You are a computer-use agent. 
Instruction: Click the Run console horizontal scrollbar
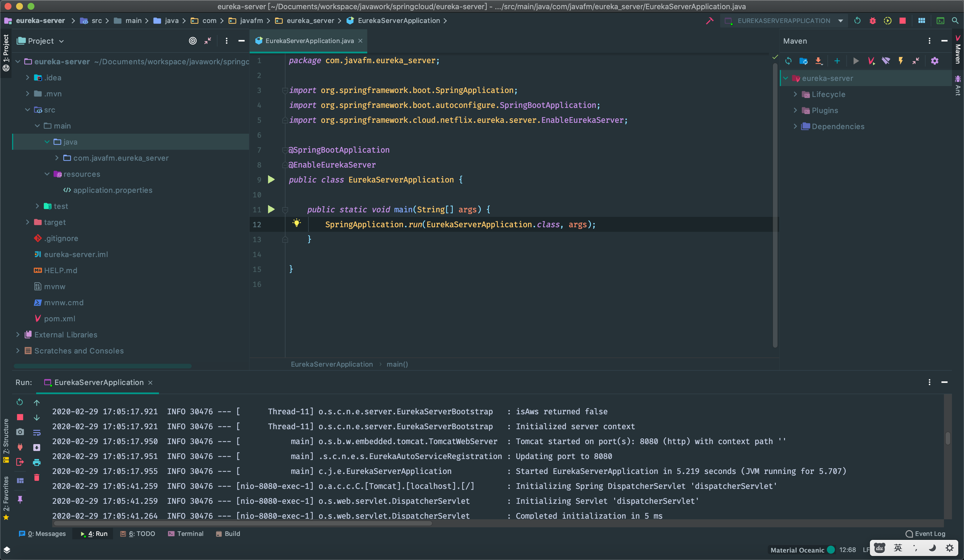click(242, 523)
